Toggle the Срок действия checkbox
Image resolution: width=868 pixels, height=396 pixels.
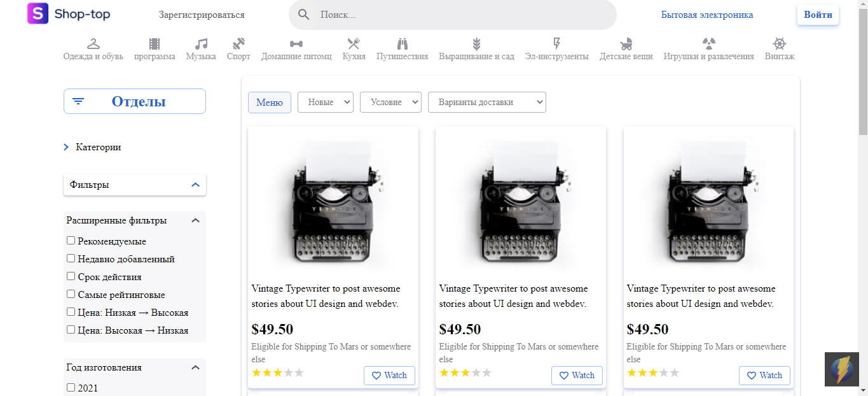71,276
